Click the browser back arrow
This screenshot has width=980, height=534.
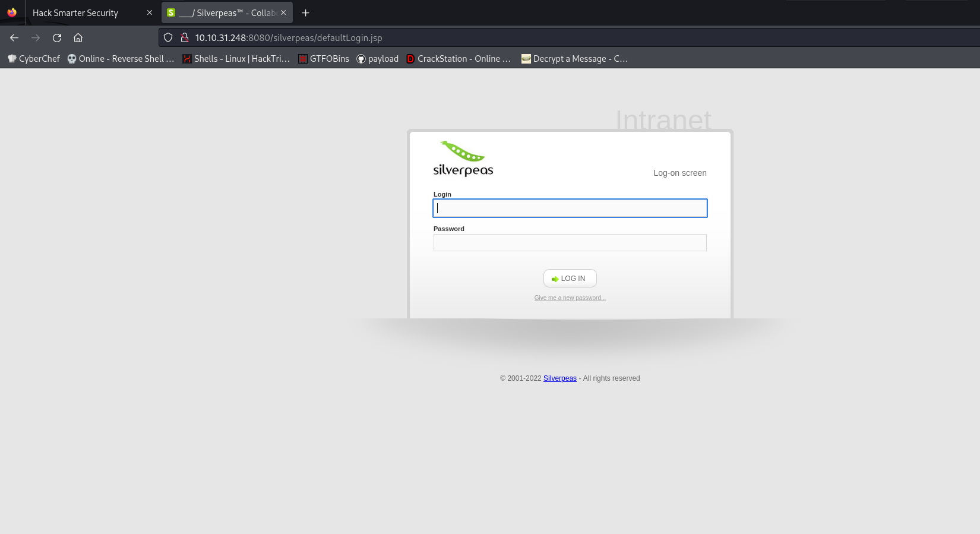(14, 37)
